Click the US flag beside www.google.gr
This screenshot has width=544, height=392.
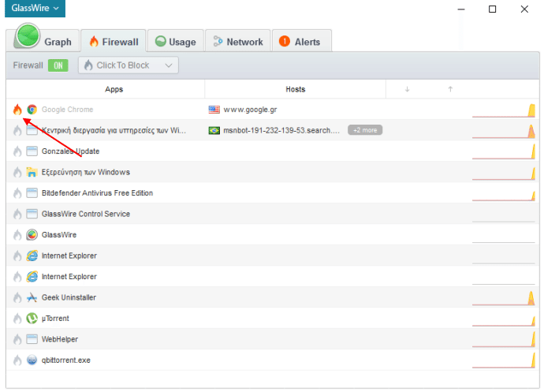coord(214,110)
